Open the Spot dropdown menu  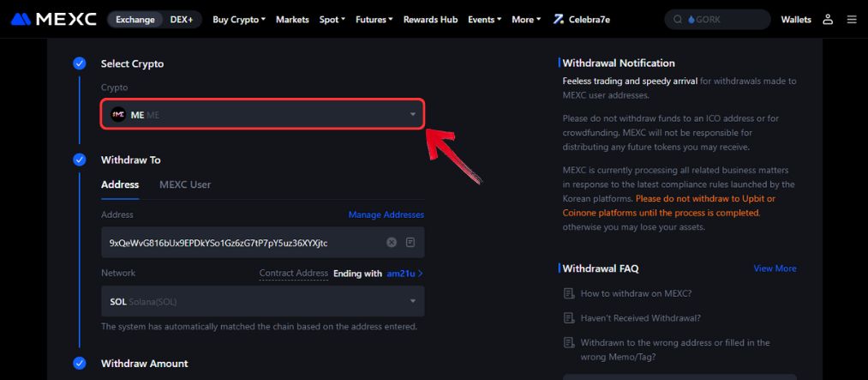(x=332, y=20)
